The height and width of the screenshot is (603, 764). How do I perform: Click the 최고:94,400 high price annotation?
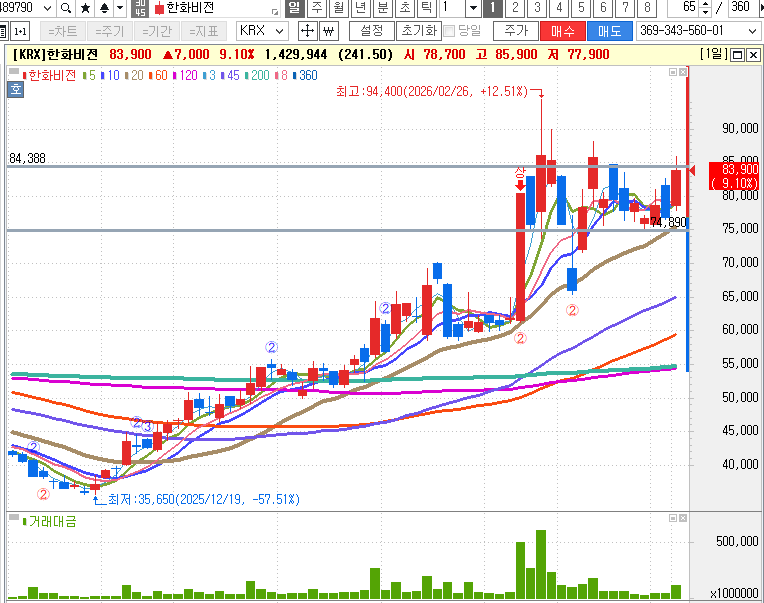432,91
